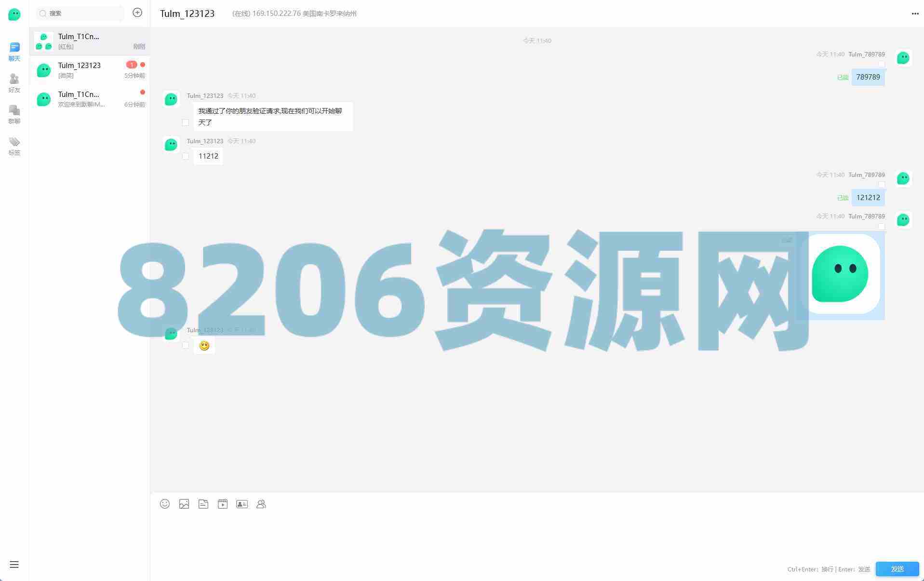The image size is (924, 581).
Task: Click the contact card icon
Action: point(242,504)
